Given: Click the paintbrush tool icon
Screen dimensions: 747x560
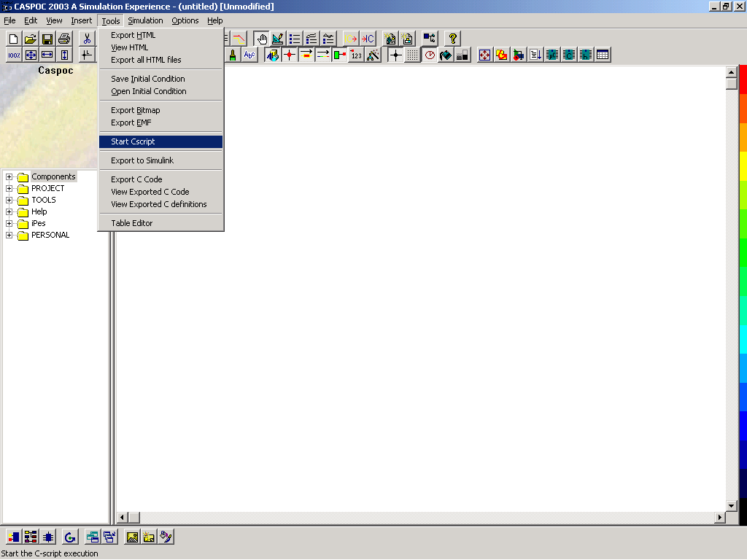Looking at the screenshot, I should tap(233, 55).
